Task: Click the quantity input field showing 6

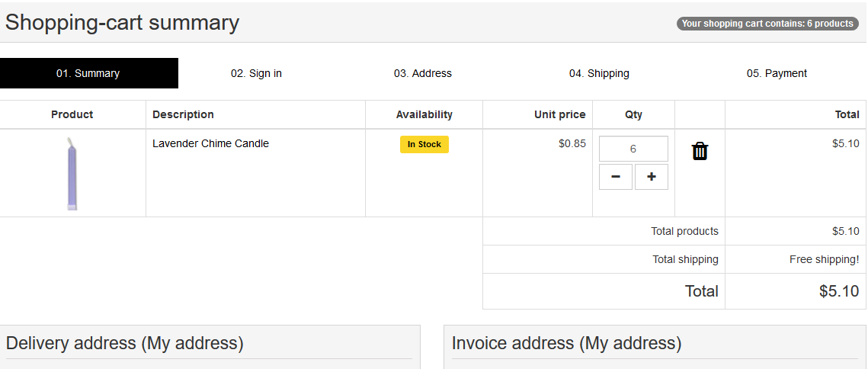Action: tap(633, 149)
